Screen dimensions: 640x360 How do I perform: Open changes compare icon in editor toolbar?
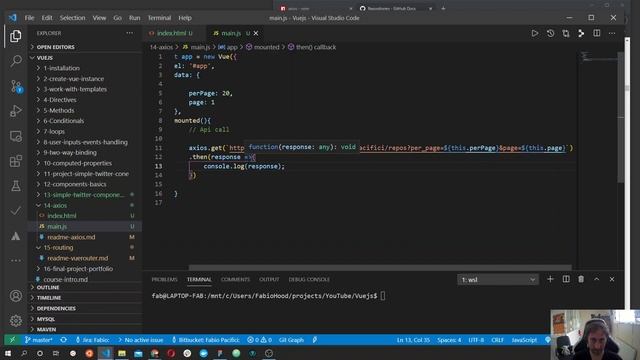pyautogui.click(x=566, y=33)
